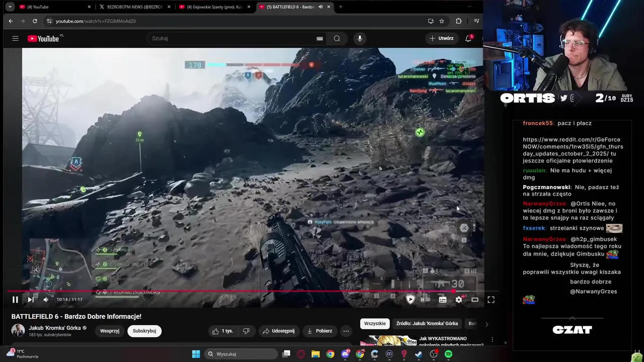Click the Udostępnij share button

click(278, 331)
